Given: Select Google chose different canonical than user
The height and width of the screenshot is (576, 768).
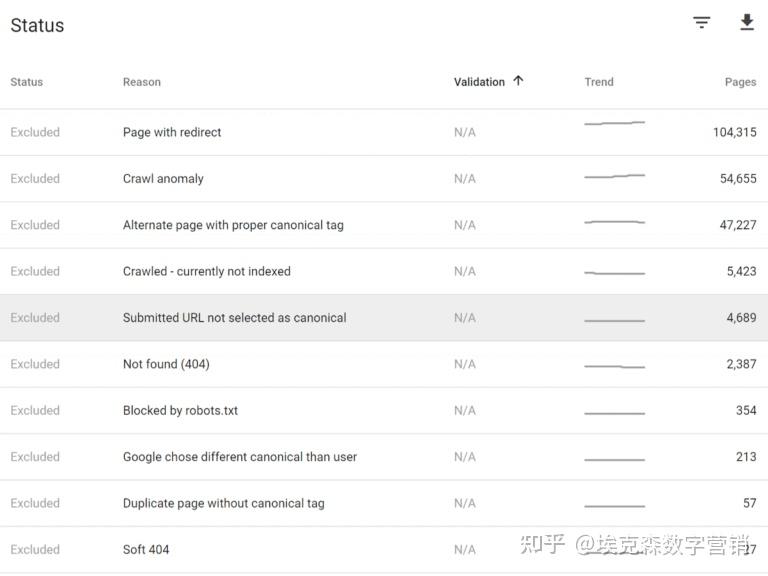Looking at the screenshot, I should [240, 457].
